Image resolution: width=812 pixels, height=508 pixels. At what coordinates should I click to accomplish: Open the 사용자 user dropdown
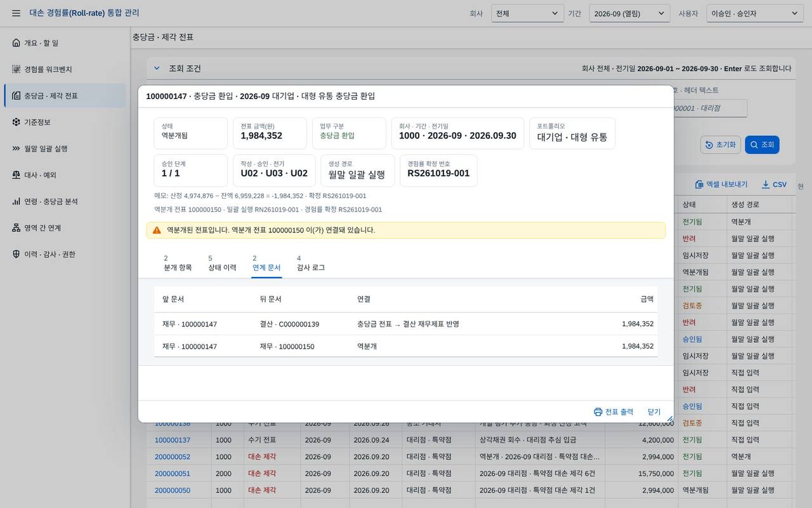click(755, 13)
